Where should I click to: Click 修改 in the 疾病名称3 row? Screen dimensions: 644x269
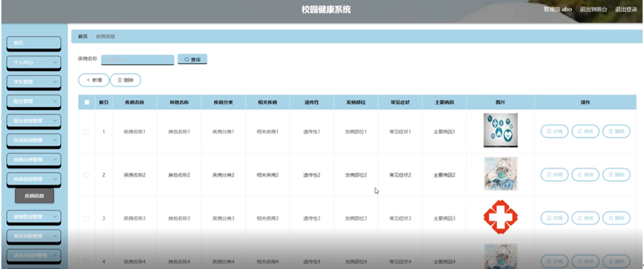[585, 218]
